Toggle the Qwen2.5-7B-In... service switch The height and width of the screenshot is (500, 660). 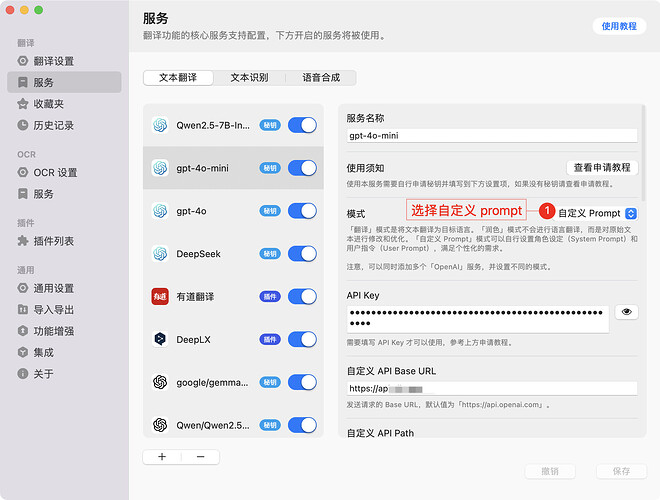[x=302, y=125]
